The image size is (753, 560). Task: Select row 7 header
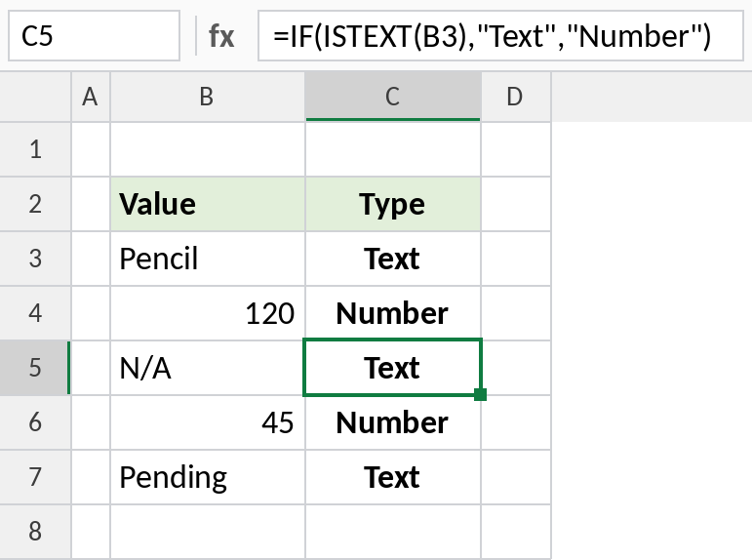35,477
